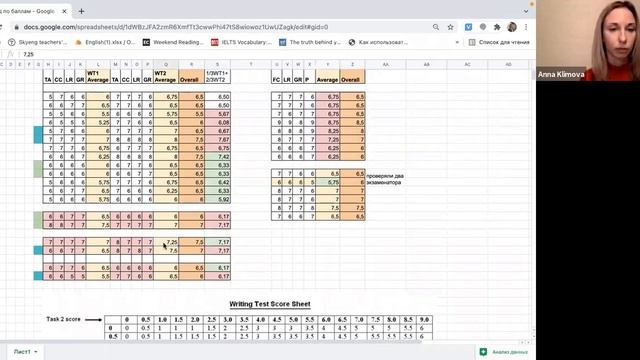Select Anna Klimova video thumbnail
640x360 pixels.
click(x=588, y=40)
